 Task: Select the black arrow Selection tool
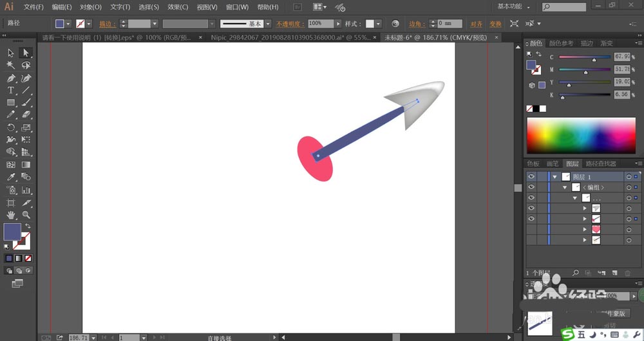(11, 53)
